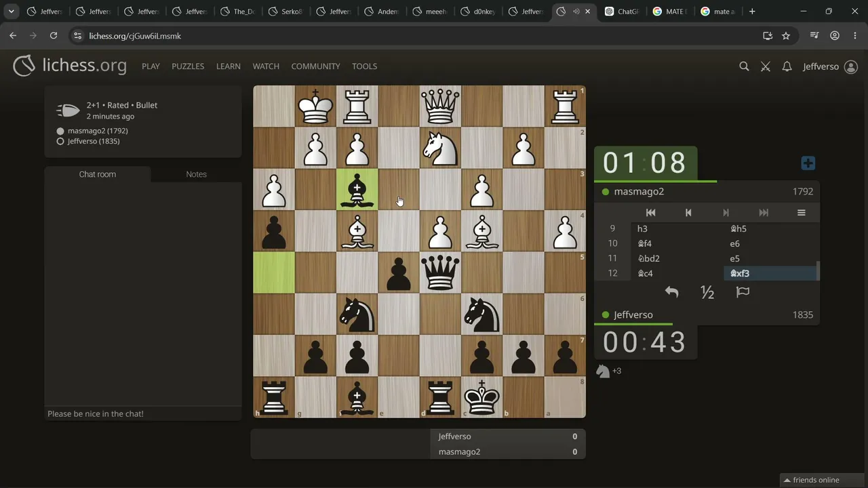Close the active lichess tab
The height and width of the screenshot is (488, 868).
(x=588, y=12)
